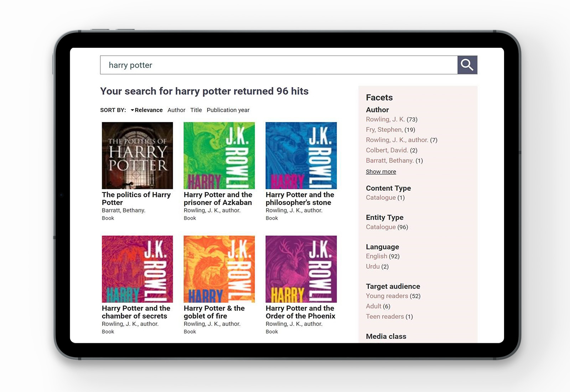Open the red Chamber of Secrets cover

coord(137,269)
